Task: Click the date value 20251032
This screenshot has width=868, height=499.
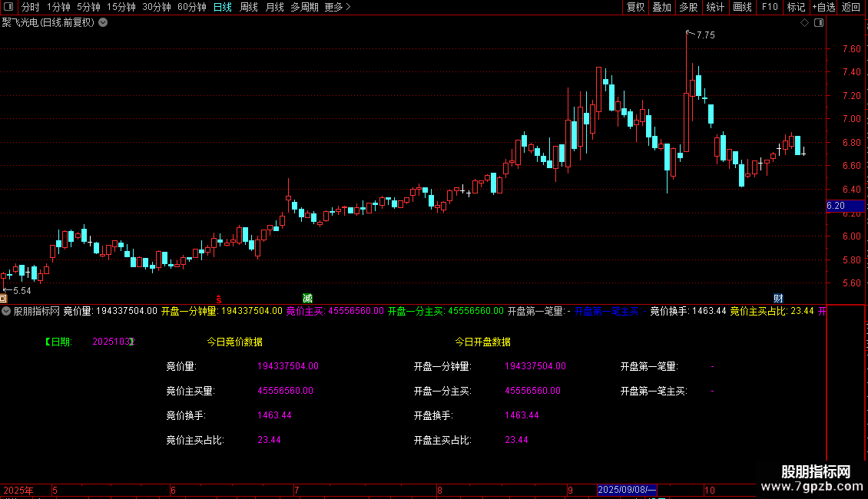Action: point(114,342)
